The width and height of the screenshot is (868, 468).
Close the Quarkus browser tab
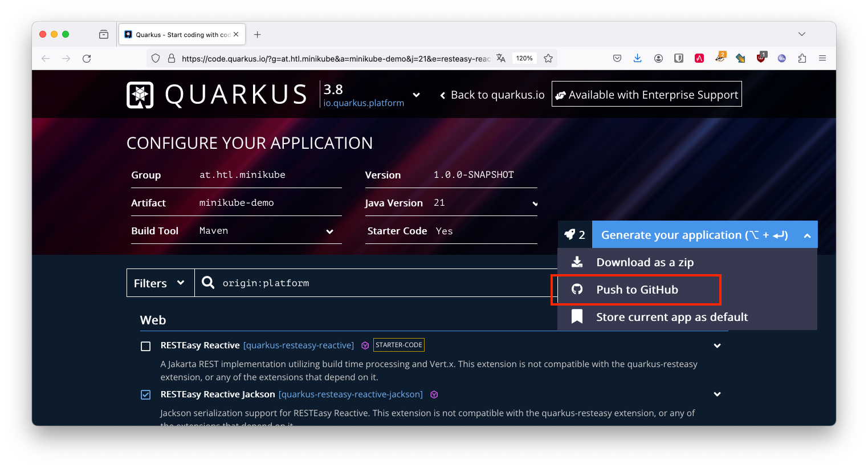[236, 34]
